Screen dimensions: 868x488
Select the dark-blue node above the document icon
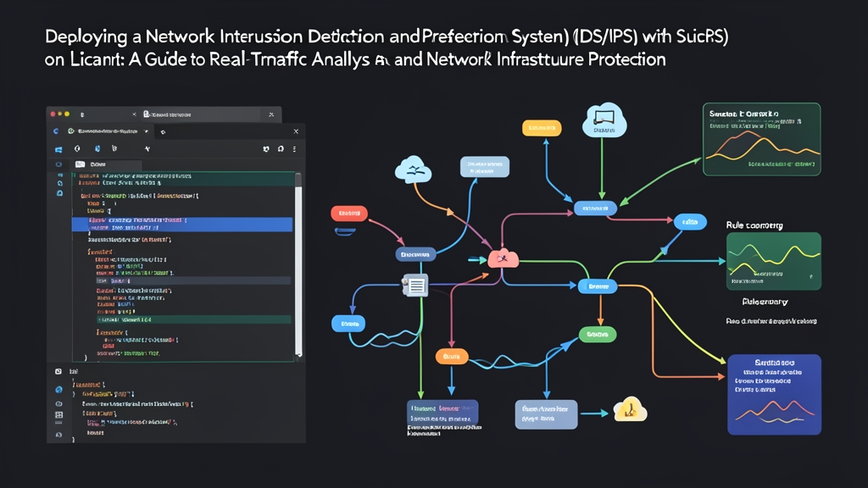coord(415,254)
